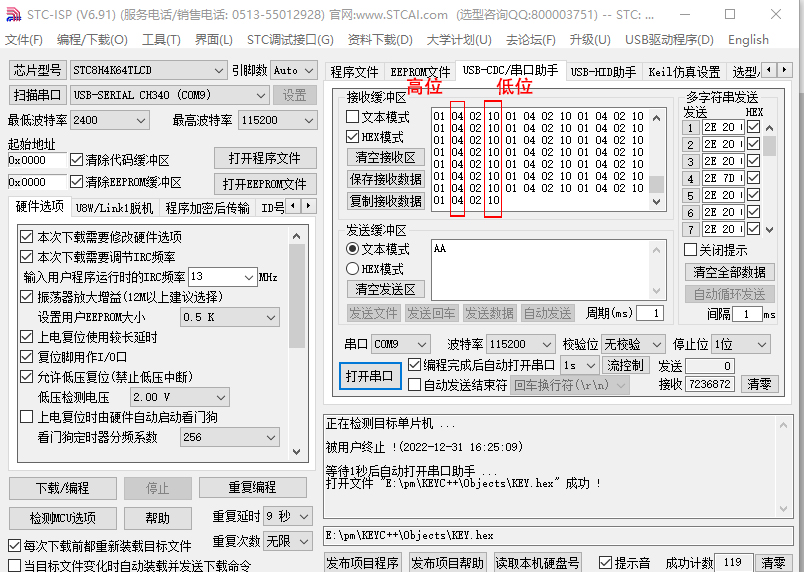
Task: Open the 文件(F) menu
Action: coord(24,39)
